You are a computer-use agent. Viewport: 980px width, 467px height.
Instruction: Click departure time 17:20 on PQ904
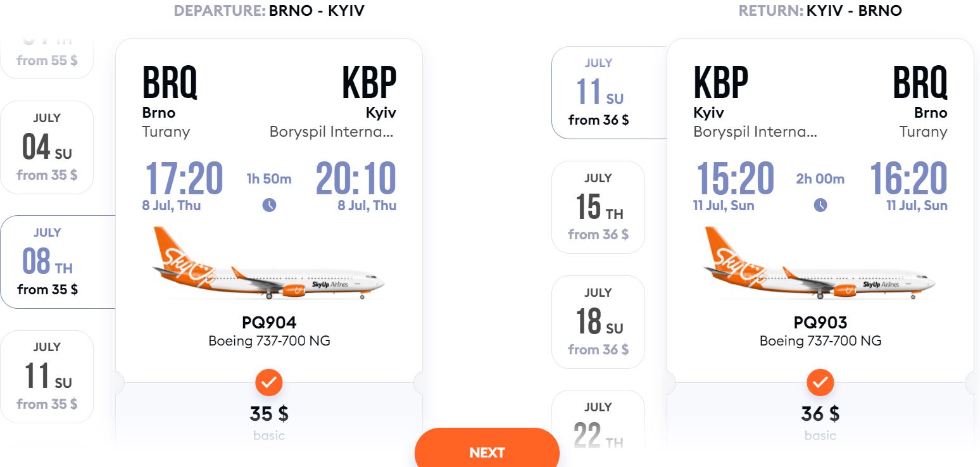coord(184,178)
